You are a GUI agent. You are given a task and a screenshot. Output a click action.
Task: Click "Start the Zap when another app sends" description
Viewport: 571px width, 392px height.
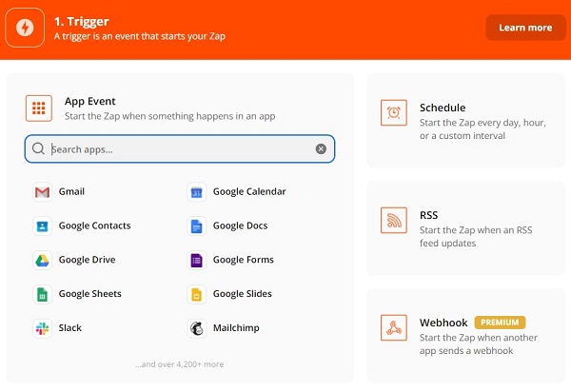click(479, 344)
